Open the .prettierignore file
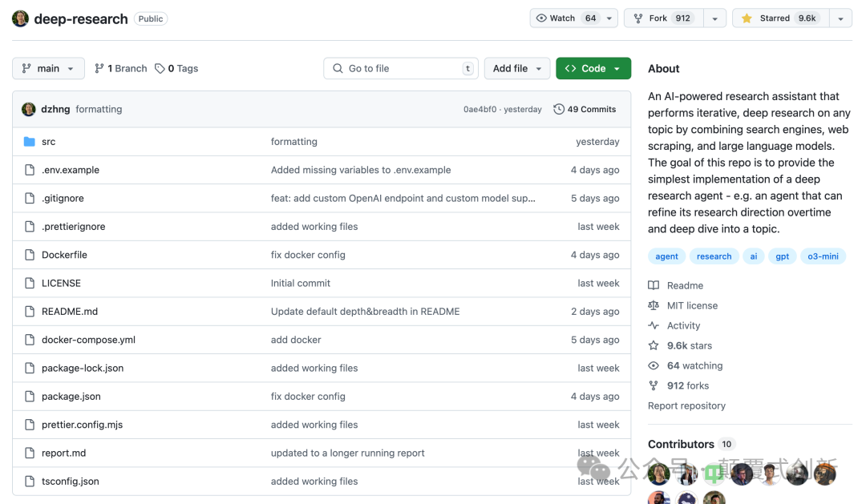The height and width of the screenshot is (504, 866). (74, 226)
